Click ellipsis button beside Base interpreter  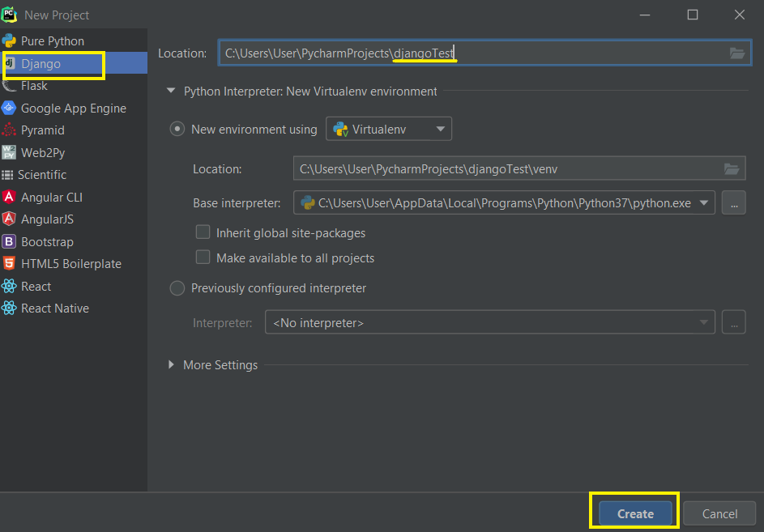click(734, 202)
